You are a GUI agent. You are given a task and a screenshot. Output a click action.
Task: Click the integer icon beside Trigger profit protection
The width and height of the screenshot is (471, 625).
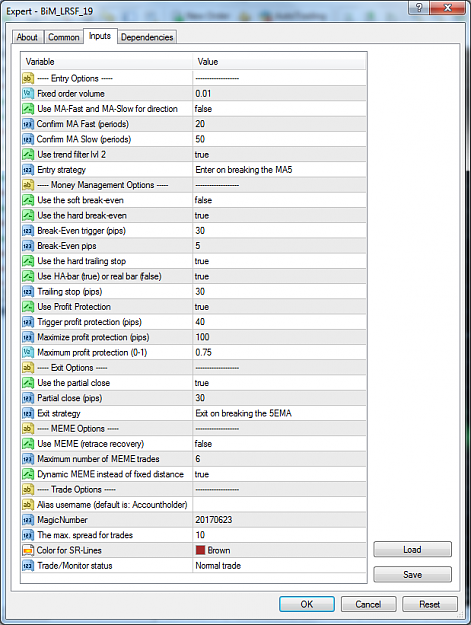(28, 322)
